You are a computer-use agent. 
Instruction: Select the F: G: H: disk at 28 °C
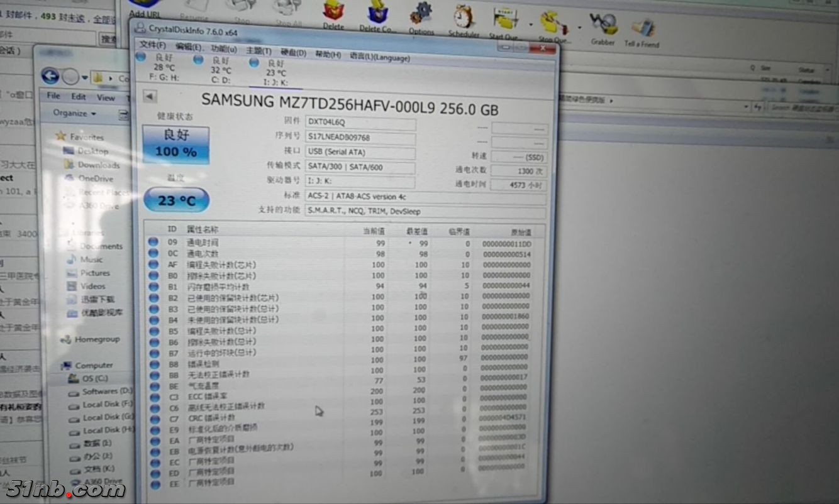[164, 68]
